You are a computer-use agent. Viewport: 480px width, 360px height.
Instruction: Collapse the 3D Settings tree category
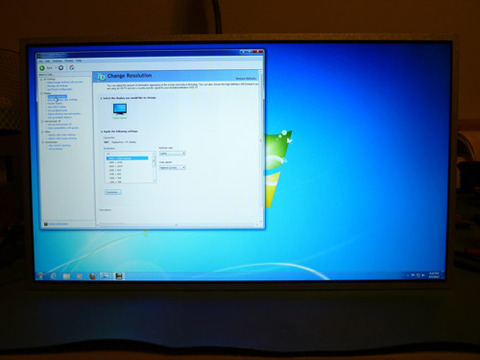coord(42,79)
